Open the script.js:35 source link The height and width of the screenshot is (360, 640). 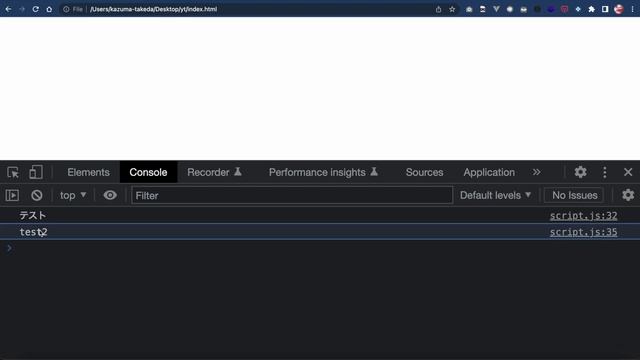[583, 232]
